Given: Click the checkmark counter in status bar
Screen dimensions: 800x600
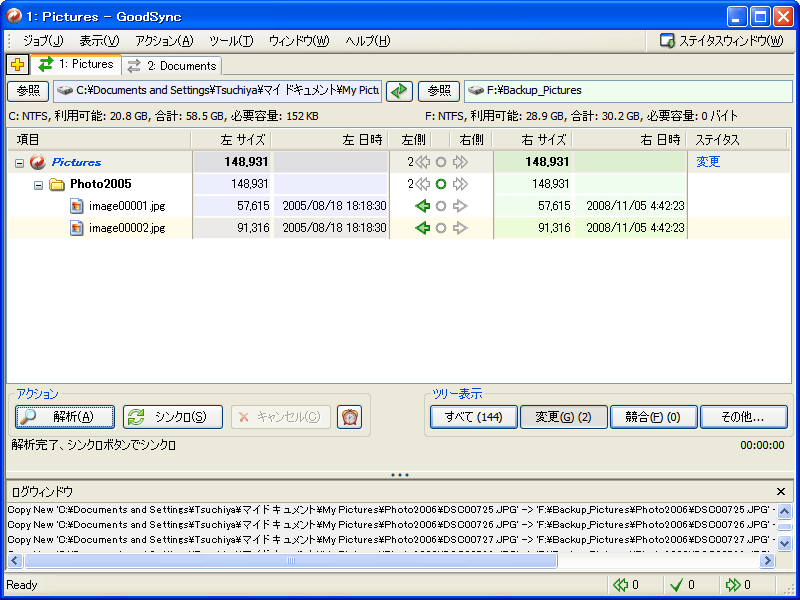Looking at the screenshot, I should tap(677, 585).
